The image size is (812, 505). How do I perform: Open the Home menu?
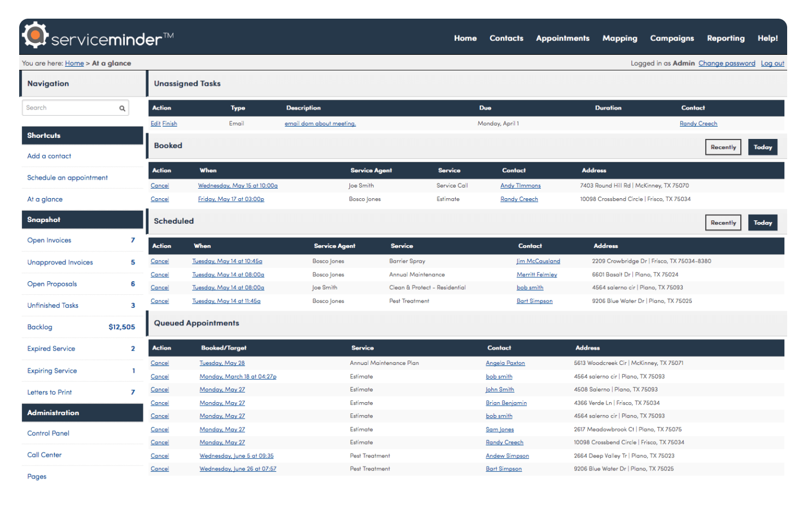[465, 38]
